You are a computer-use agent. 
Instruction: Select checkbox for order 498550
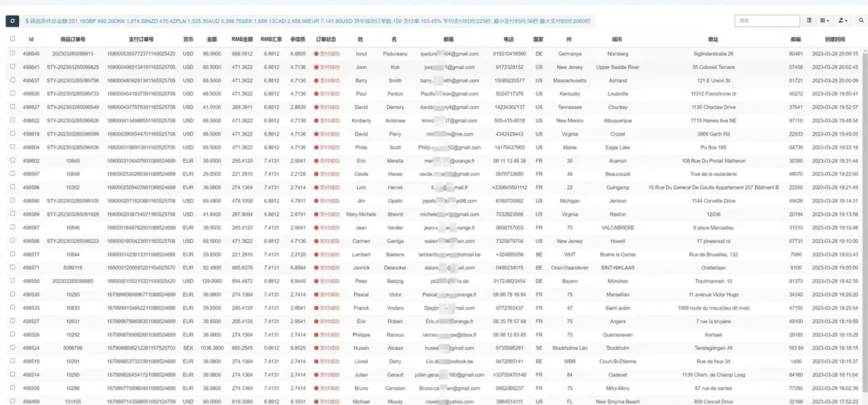(x=13, y=281)
